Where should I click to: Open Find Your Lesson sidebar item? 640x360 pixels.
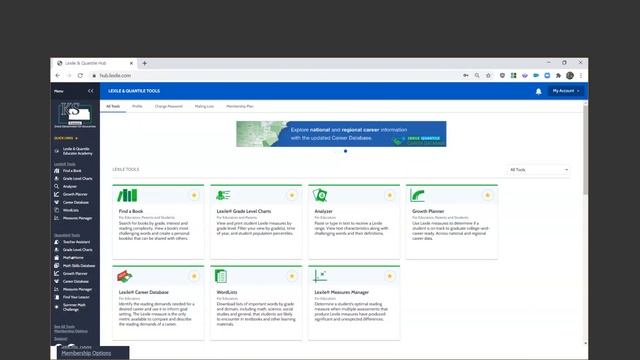(76, 297)
